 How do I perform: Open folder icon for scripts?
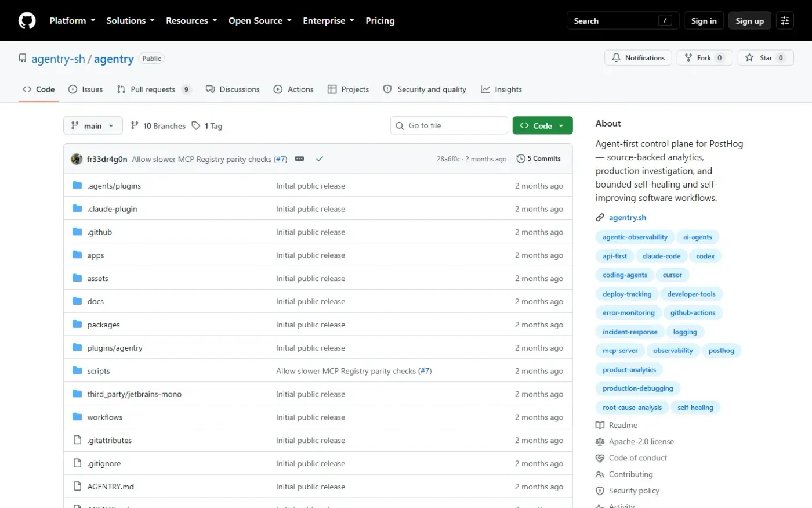(x=77, y=370)
